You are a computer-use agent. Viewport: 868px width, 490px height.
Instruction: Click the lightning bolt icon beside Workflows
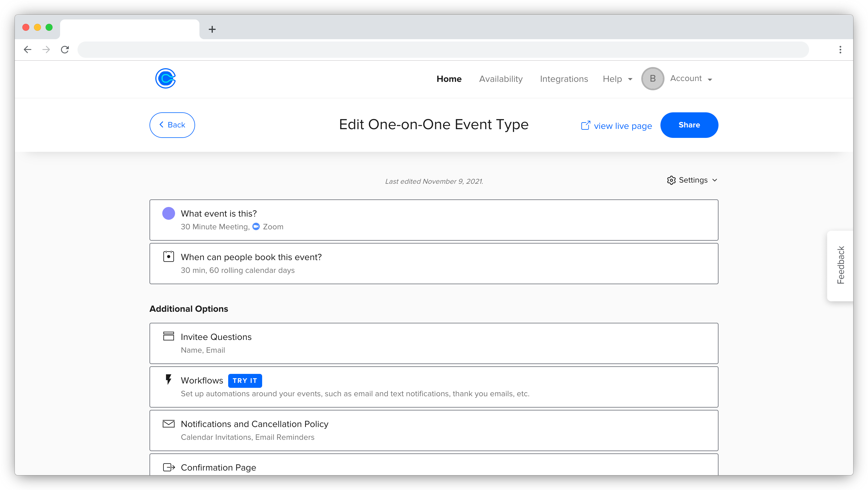tap(169, 380)
